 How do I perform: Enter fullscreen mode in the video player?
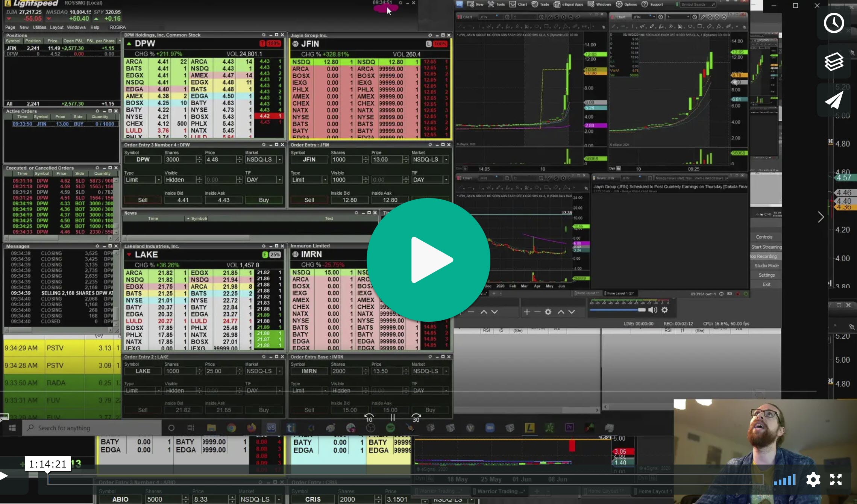[x=836, y=480]
